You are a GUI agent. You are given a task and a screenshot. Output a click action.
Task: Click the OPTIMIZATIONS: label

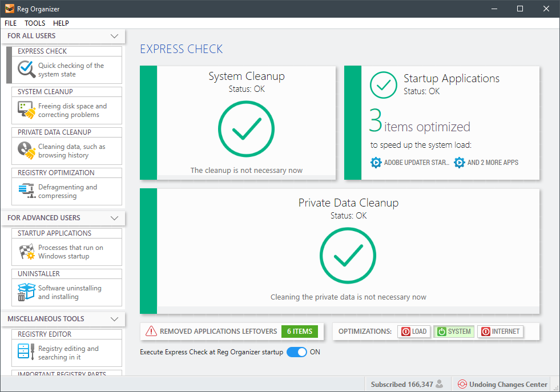point(365,332)
